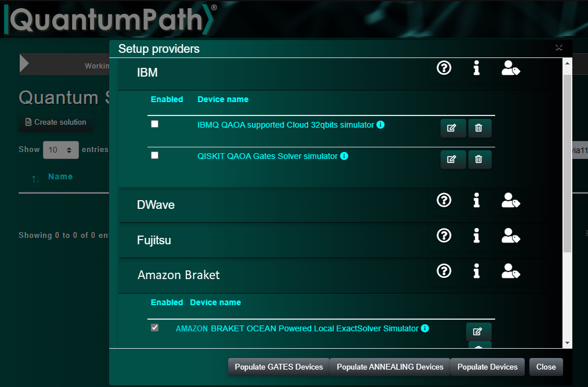Open Amazon Braket help question icon
This screenshot has width=588, height=387.
(444, 271)
